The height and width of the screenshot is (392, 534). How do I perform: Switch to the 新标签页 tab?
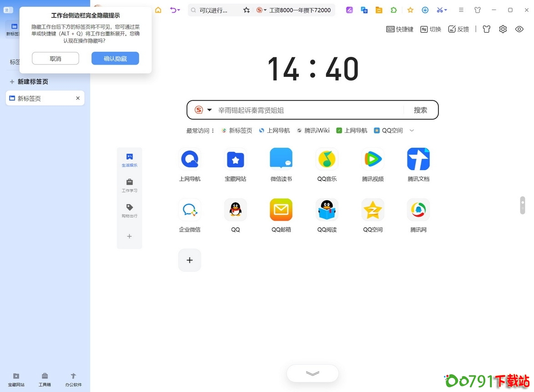pyautogui.click(x=45, y=98)
